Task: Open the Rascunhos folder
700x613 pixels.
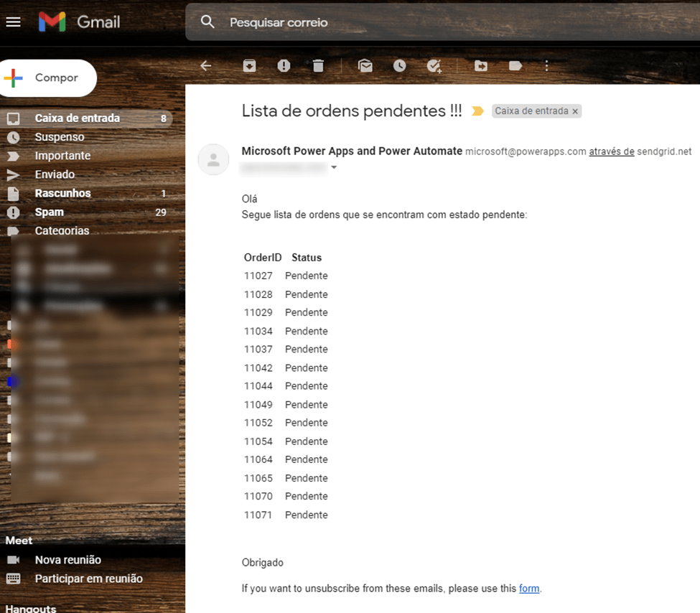Action: pyautogui.click(x=62, y=193)
